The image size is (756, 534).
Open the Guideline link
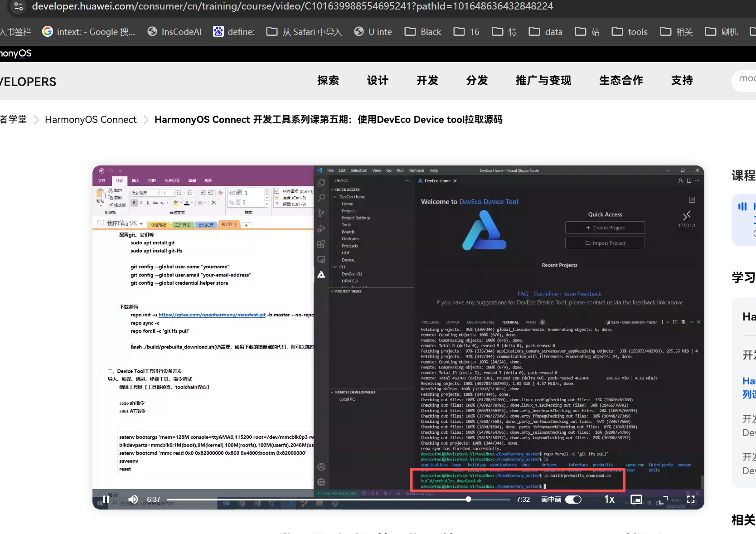(x=546, y=294)
